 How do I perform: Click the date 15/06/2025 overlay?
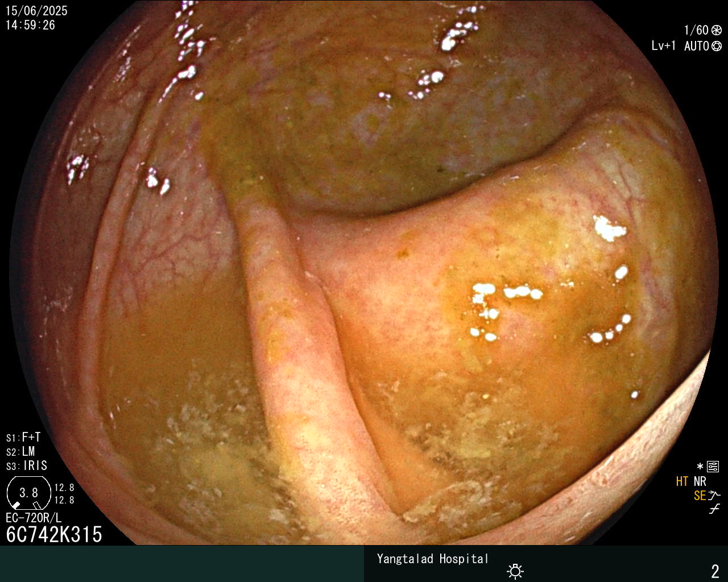pyautogui.click(x=36, y=11)
